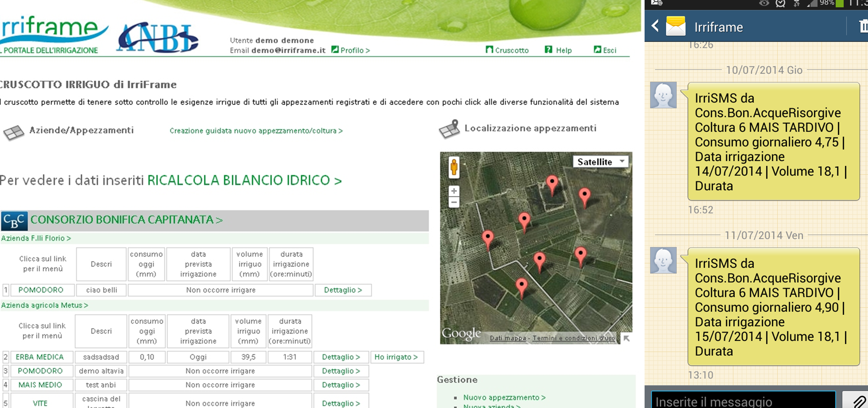Viewport: 868px width, 408px height.
Task: Zoom out on the map
Action: pyautogui.click(x=454, y=202)
